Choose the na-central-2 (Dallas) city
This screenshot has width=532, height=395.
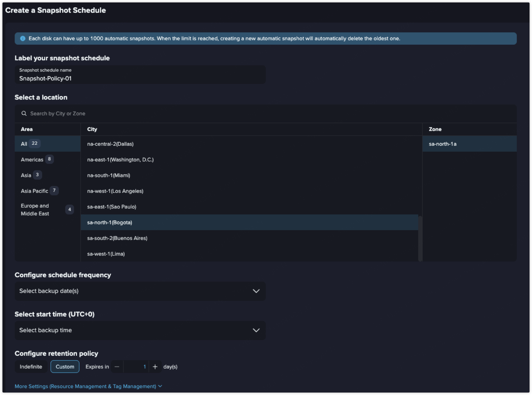pos(110,144)
